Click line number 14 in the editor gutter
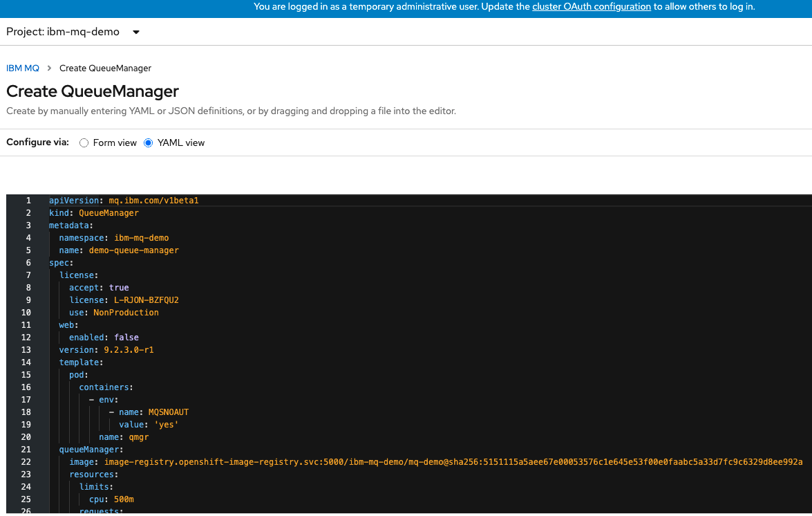This screenshot has width=812, height=516. (x=26, y=362)
